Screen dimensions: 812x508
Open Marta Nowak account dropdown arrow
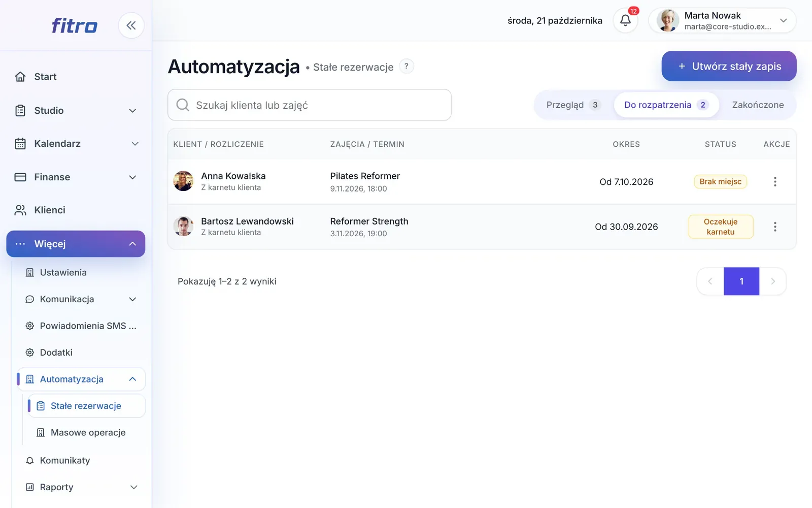(x=784, y=20)
